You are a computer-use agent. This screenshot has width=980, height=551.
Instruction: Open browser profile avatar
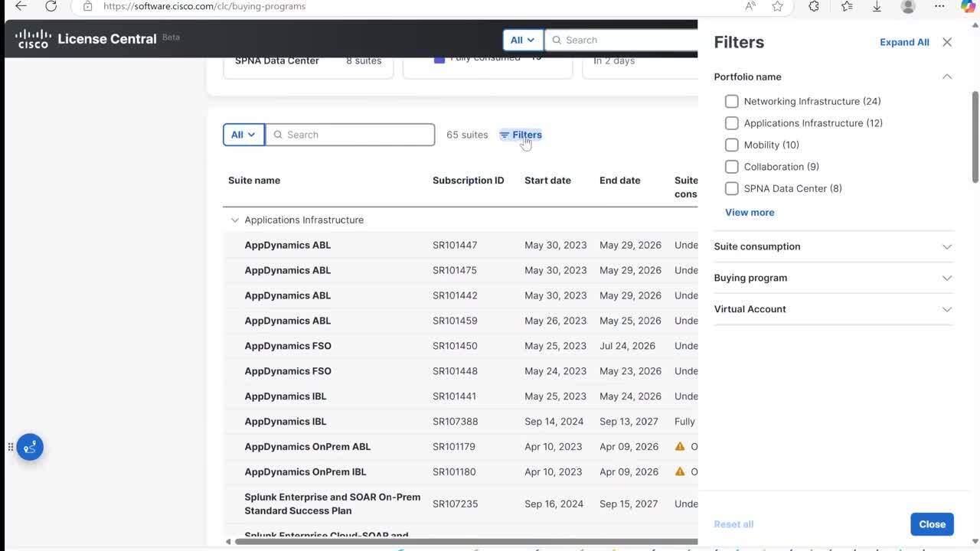click(x=908, y=6)
